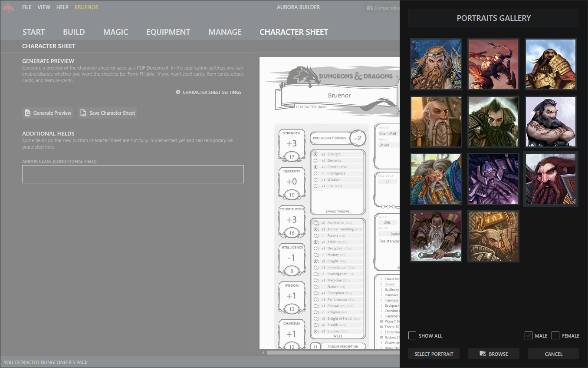
Task: Click the Generate Preview magnifier icon
Action: pos(28,113)
